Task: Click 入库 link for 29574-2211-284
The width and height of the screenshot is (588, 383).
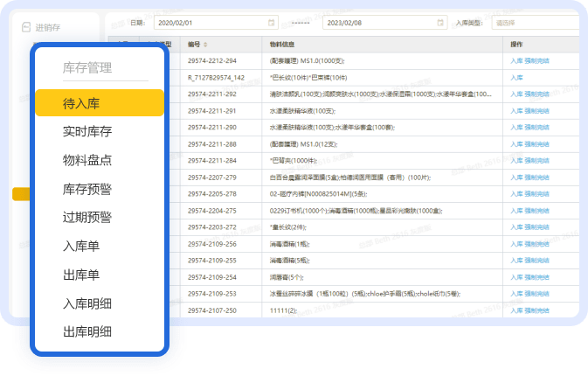Action: [x=516, y=161]
